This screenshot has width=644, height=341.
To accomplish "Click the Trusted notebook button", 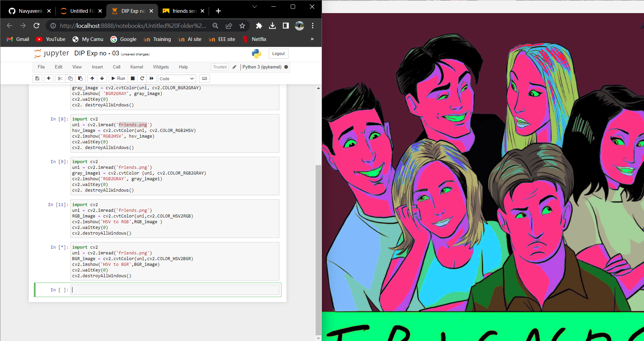I will [220, 67].
